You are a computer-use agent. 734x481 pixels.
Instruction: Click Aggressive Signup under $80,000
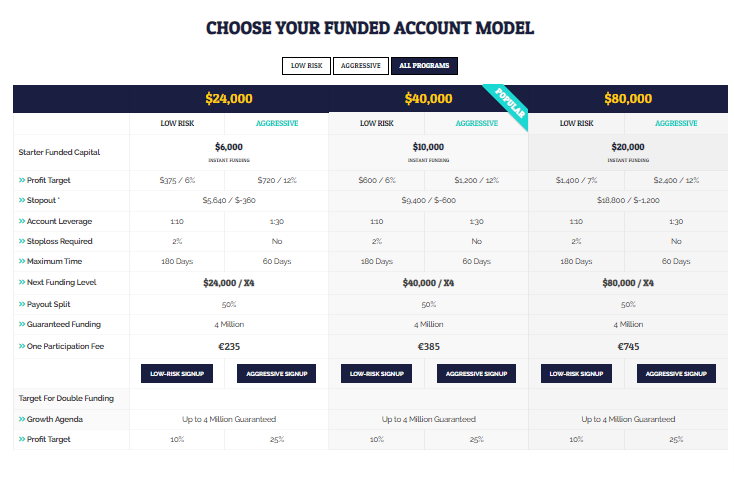coord(676,373)
